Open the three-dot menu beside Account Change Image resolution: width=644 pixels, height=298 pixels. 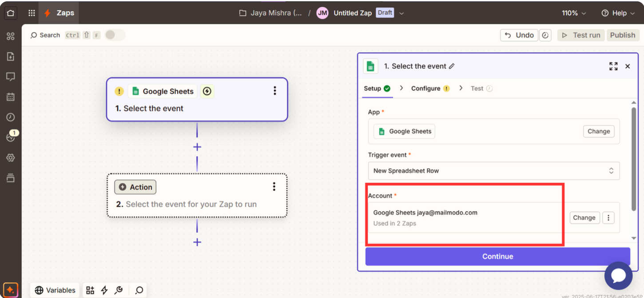pyautogui.click(x=608, y=217)
